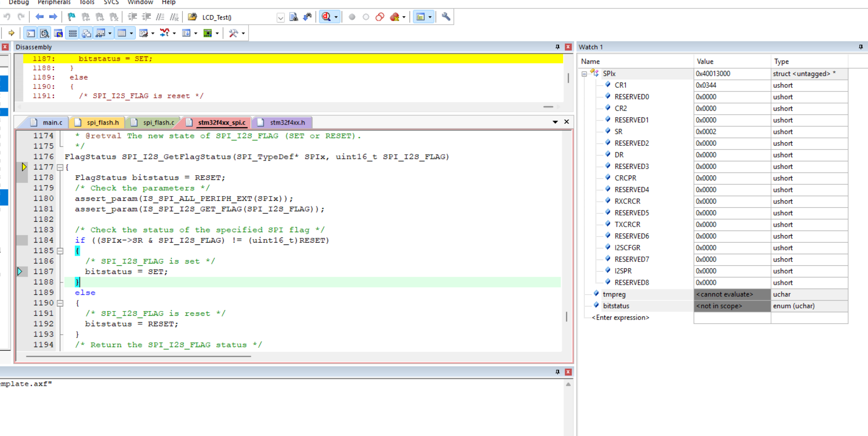Pin the Disassembly panel
The image size is (868, 436).
tap(557, 47)
